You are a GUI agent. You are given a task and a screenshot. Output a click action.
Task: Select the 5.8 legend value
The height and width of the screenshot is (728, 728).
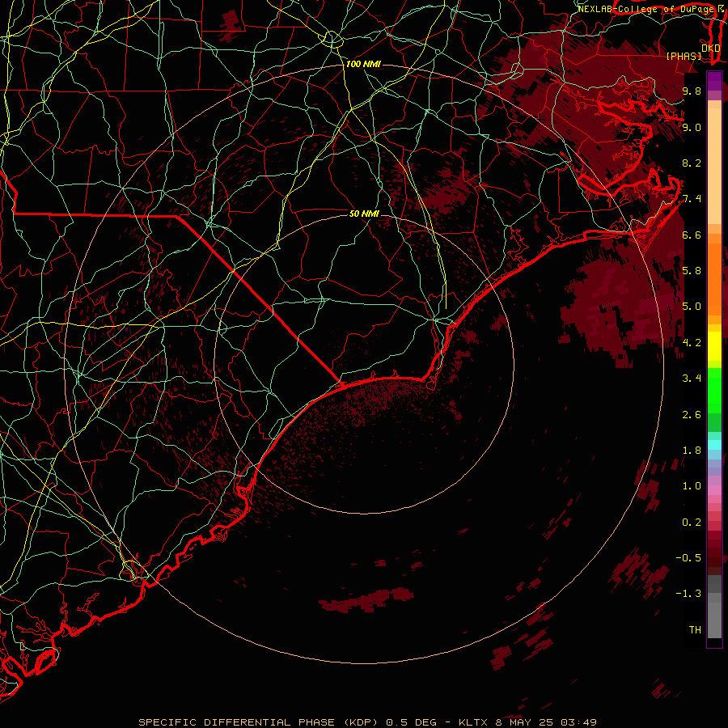(692, 271)
